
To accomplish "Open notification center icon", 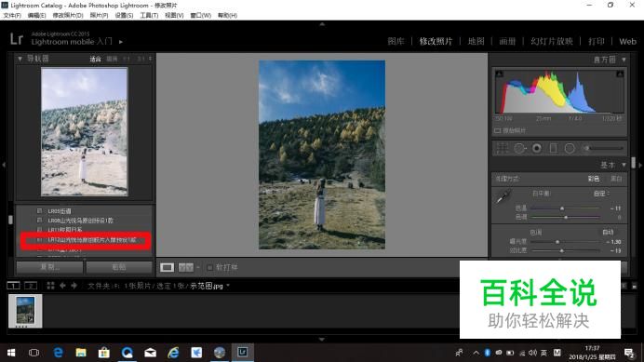I will coord(629,353).
